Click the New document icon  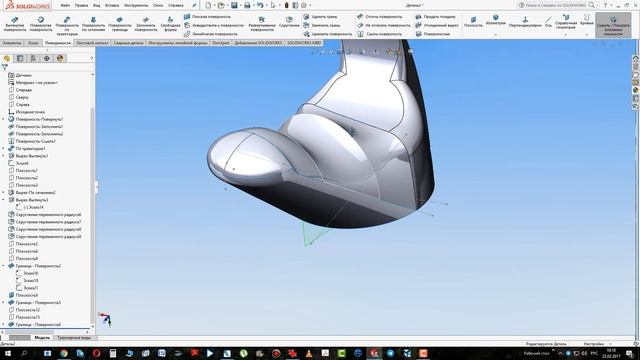(209, 5)
